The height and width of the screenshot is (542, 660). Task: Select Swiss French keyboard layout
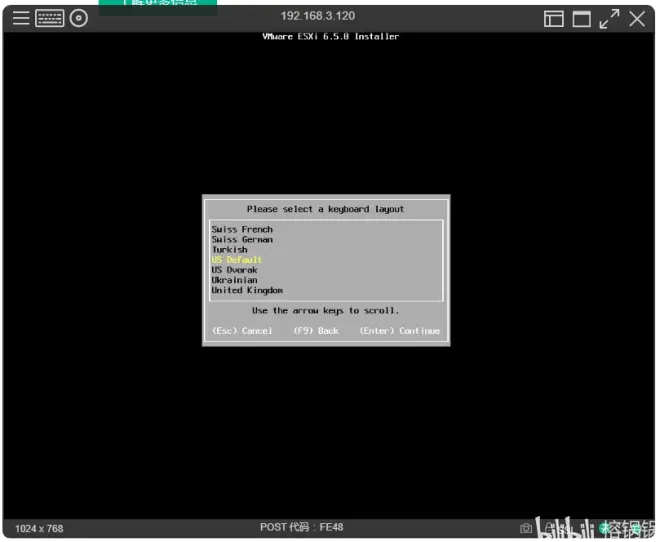click(x=242, y=229)
